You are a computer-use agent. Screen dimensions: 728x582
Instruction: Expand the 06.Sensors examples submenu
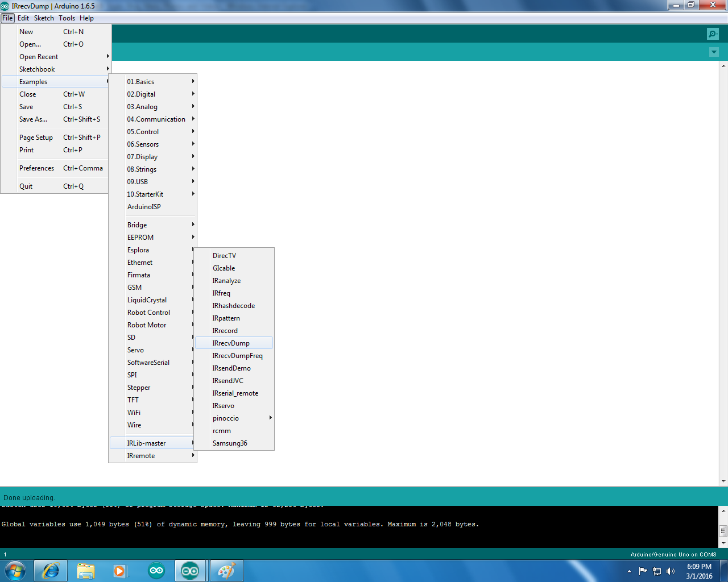coord(153,144)
